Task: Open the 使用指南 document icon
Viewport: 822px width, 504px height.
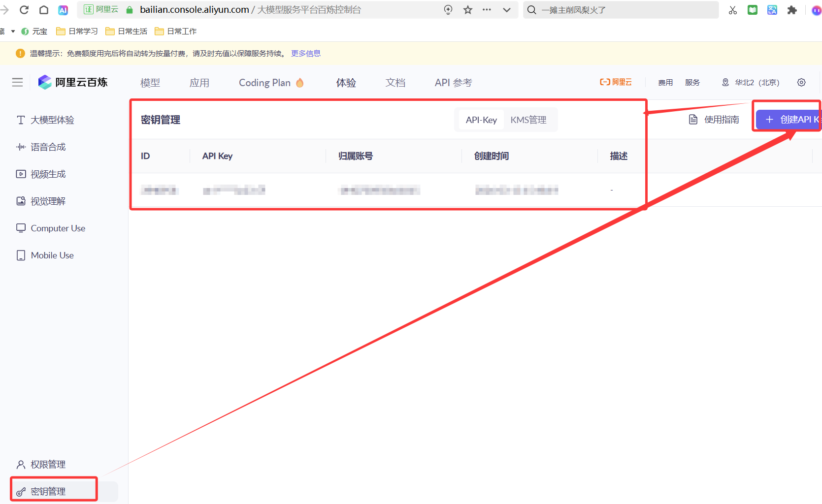Action: [693, 119]
